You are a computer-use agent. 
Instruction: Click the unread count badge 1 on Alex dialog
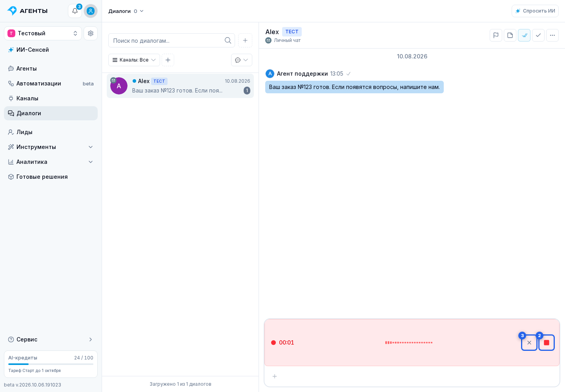coord(247,91)
